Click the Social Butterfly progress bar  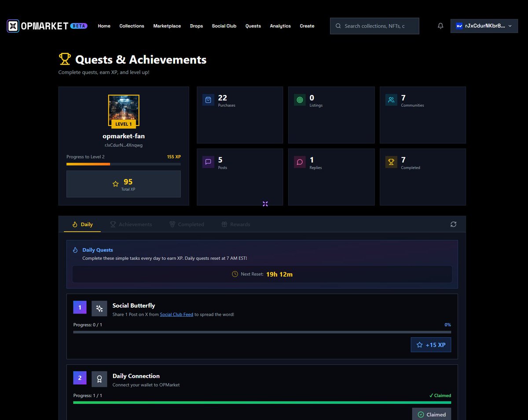[x=262, y=332]
